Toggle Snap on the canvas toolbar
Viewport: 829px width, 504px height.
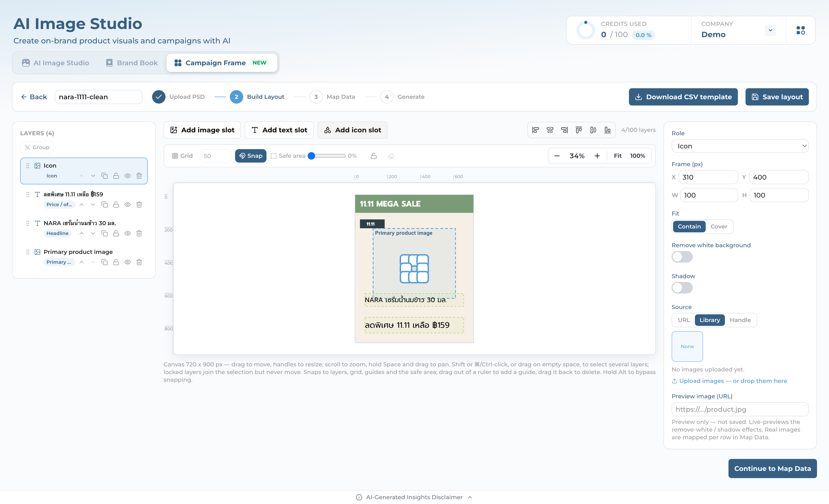[x=251, y=156]
